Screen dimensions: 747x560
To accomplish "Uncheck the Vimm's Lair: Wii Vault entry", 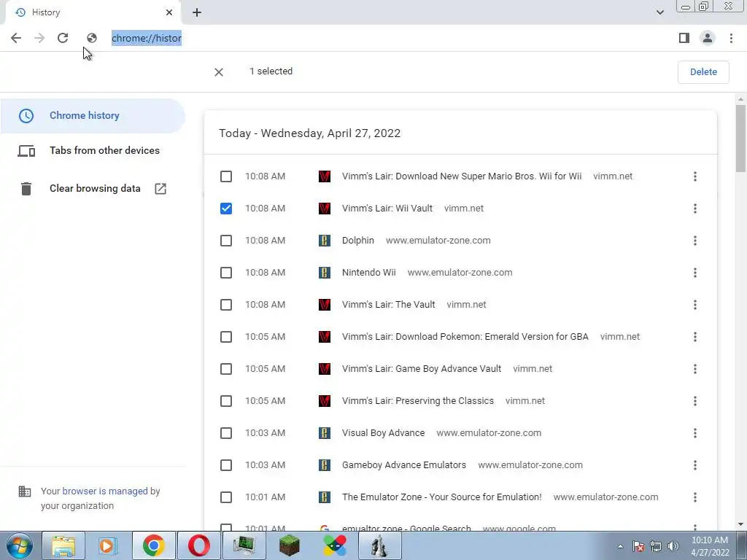I will pos(226,209).
